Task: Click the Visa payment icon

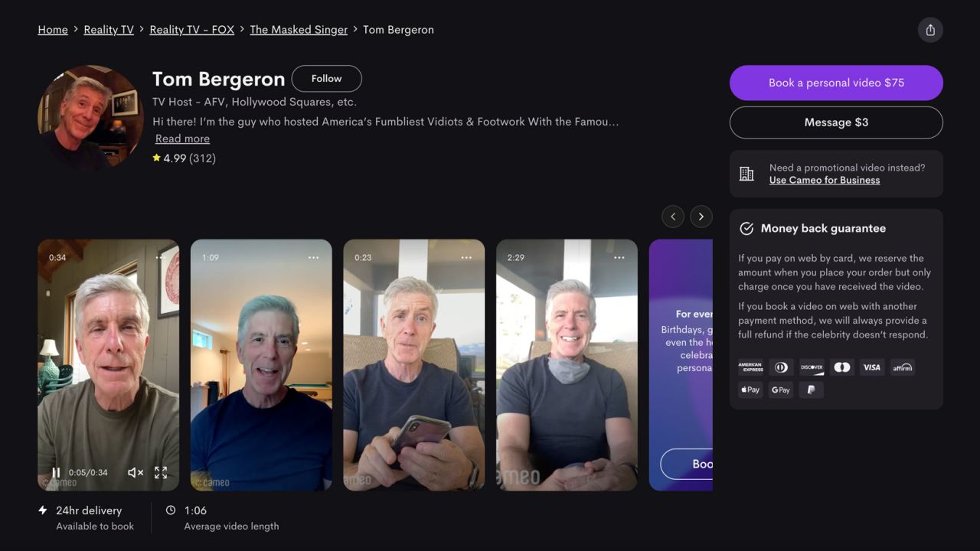Action: pos(872,367)
